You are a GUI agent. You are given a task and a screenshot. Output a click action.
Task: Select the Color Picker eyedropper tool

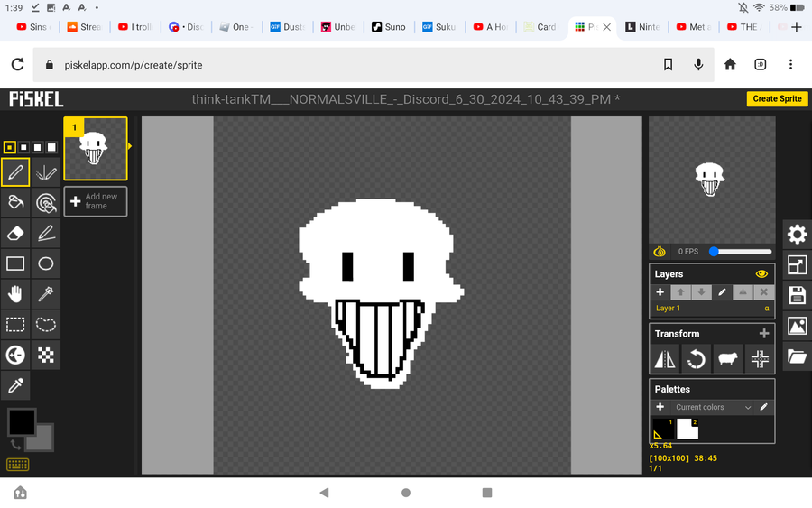click(15, 386)
